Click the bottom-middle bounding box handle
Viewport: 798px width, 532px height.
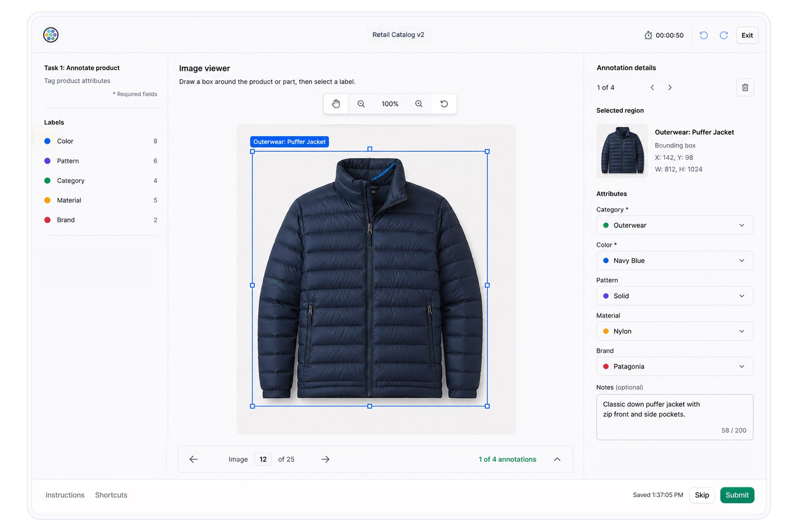coord(369,406)
